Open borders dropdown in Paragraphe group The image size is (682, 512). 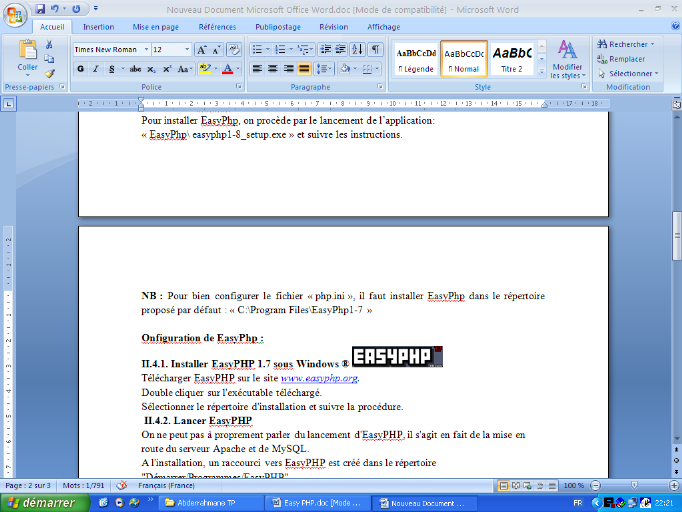[377, 69]
